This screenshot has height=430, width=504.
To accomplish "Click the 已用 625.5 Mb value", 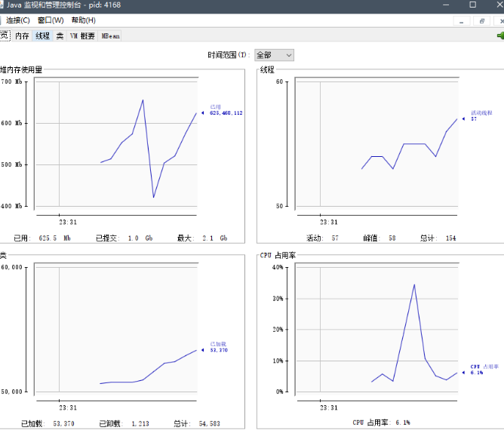I will (x=42, y=238).
